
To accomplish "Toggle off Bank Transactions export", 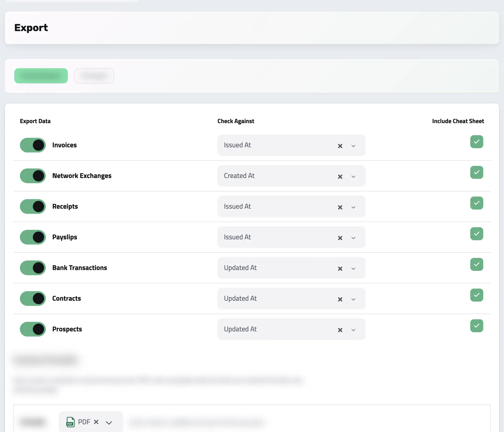I will [x=33, y=268].
